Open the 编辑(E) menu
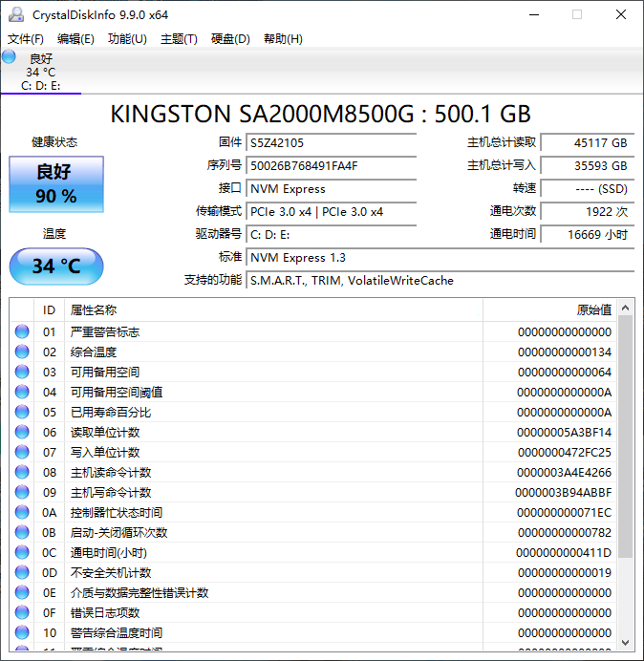Image resolution: width=644 pixels, height=661 pixels. pos(75,39)
